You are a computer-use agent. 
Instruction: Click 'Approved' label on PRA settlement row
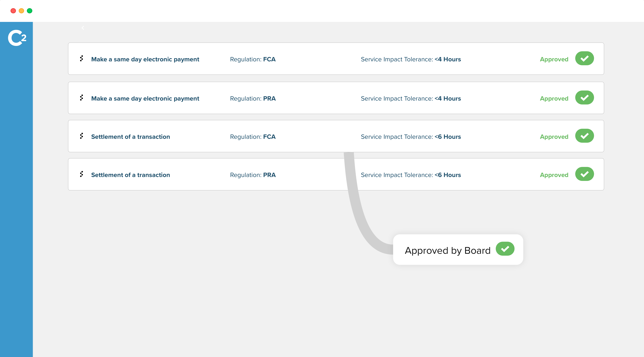point(554,175)
